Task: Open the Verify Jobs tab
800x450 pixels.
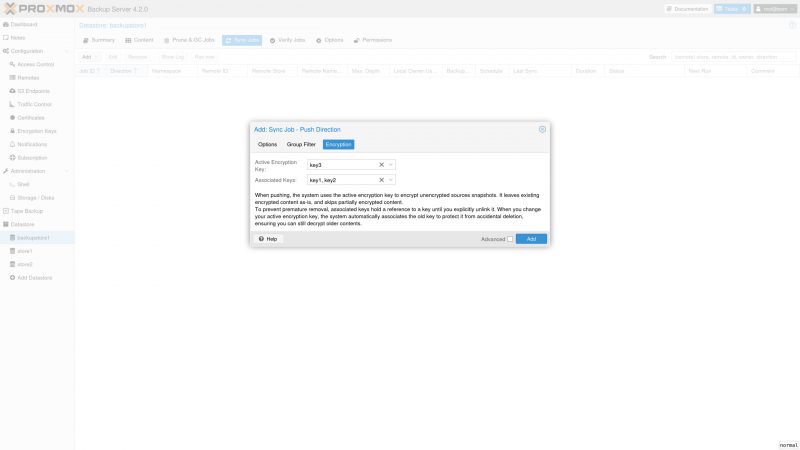Action: [x=287, y=40]
